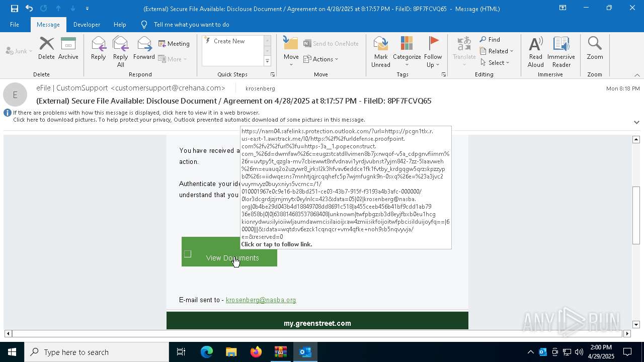The width and height of the screenshot is (644, 362).
Task: Open the Quick Steps dialog launcher
Action: [273, 74]
